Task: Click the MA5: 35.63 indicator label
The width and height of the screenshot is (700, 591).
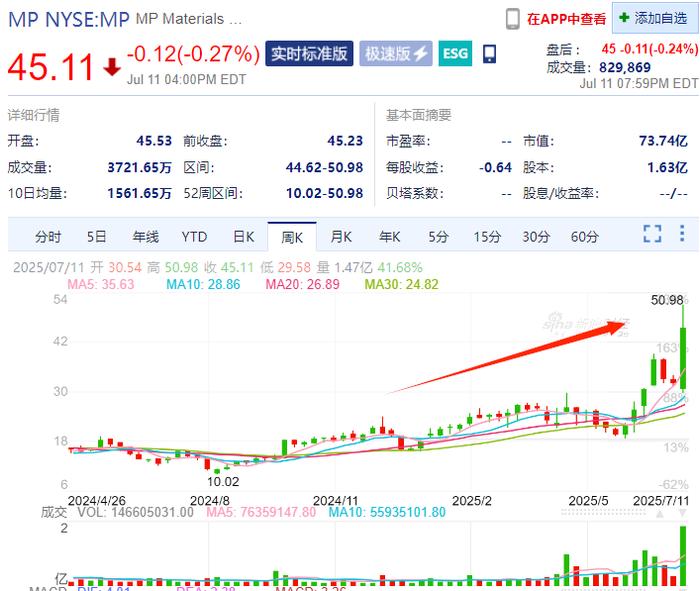Action: click(x=101, y=284)
